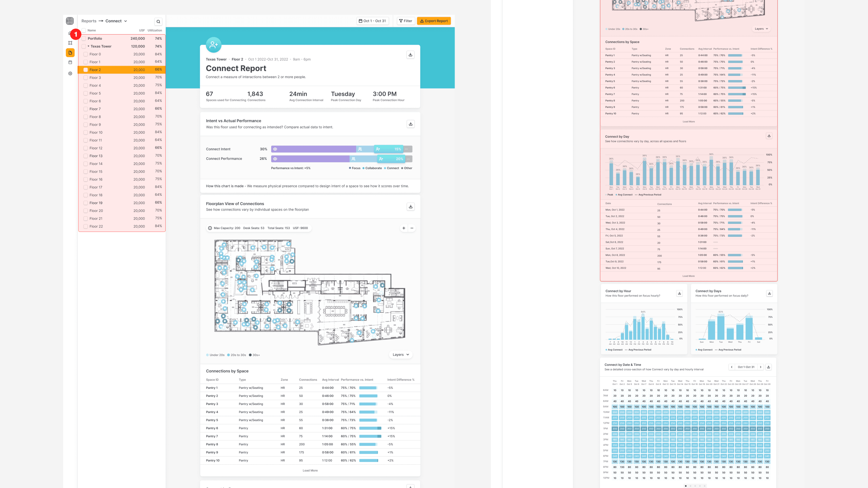
Task: Check the Portfolio row checkbox
Action: tap(84, 38)
